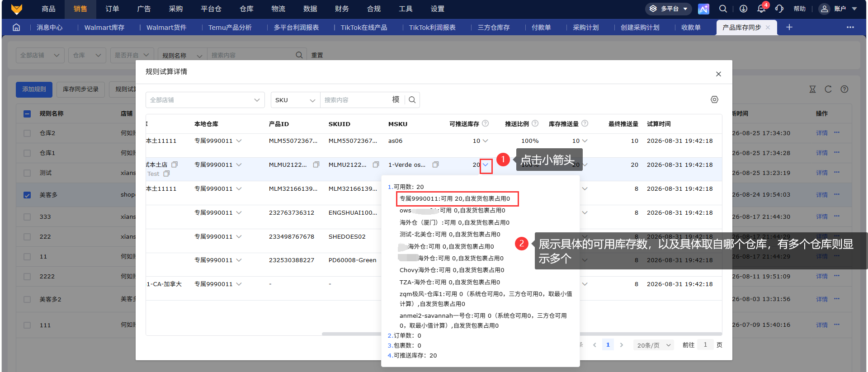Viewport: 868px width, 372px height.
Task: Uncheck the 美客多 rule checkbox
Action: (x=27, y=195)
